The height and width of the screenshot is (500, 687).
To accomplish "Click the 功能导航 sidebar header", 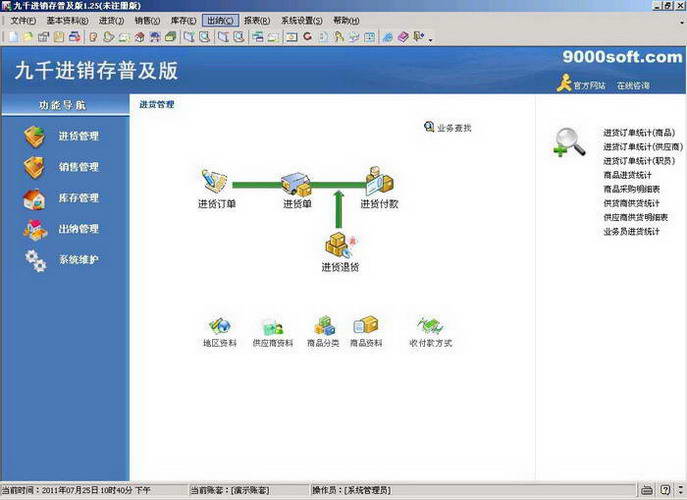I will point(65,105).
